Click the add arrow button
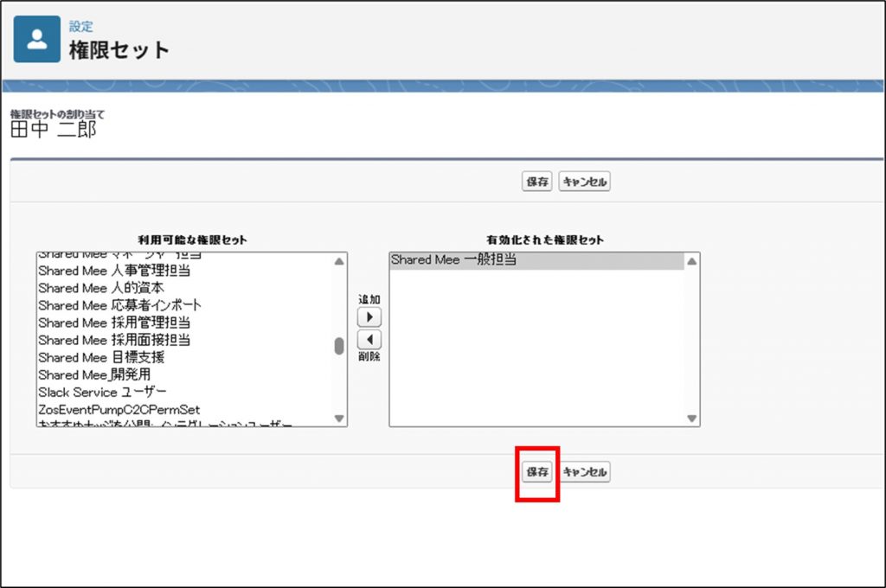Viewport: 886px width, 588px height. 369,317
